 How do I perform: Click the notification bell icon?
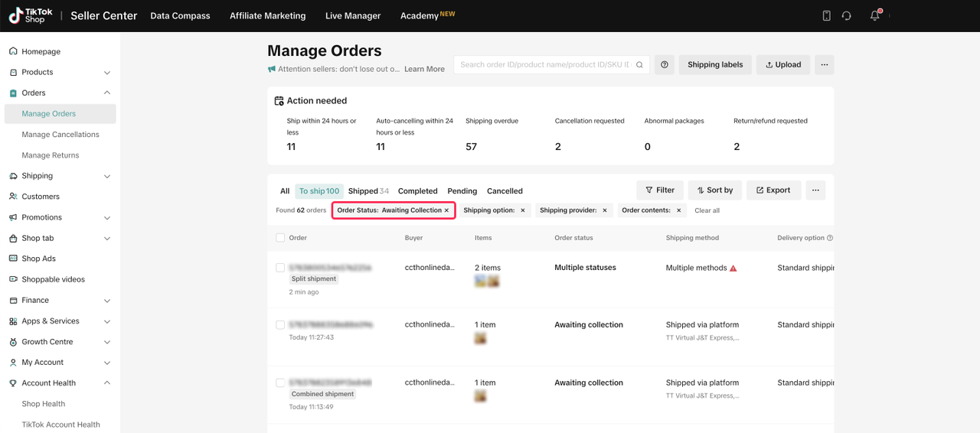(874, 16)
